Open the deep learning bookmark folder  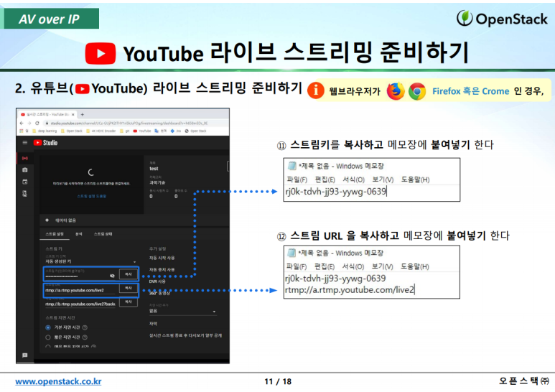point(45,131)
